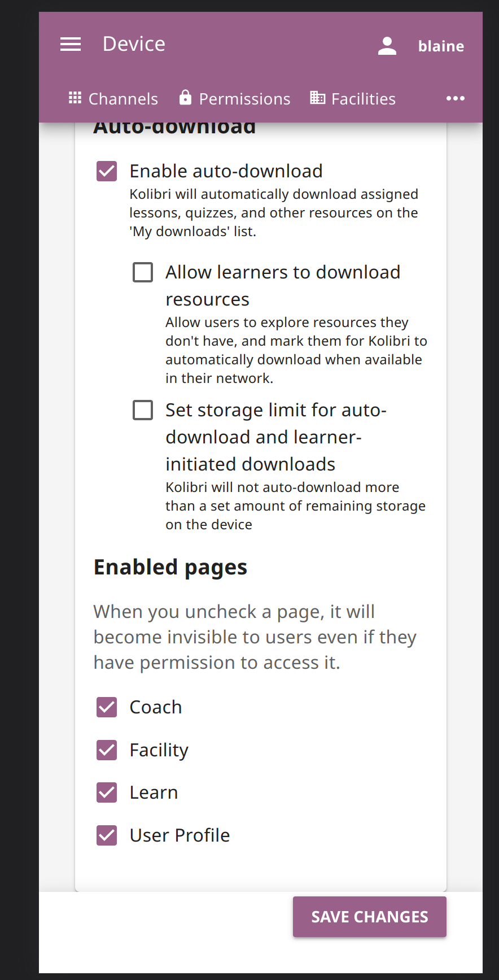This screenshot has width=499, height=980.
Task: Enable allow learners to download resources
Action: pyautogui.click(x=143, y=272)
